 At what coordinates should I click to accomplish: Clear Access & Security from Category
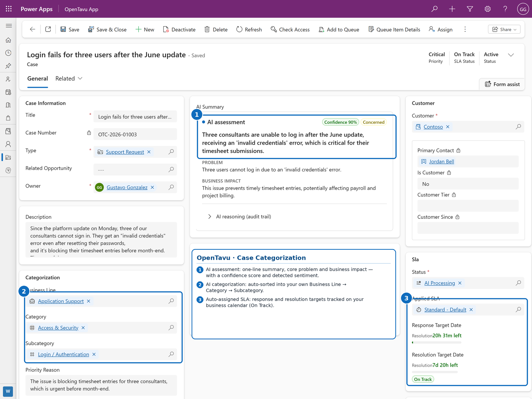click(x=83, y=328)
